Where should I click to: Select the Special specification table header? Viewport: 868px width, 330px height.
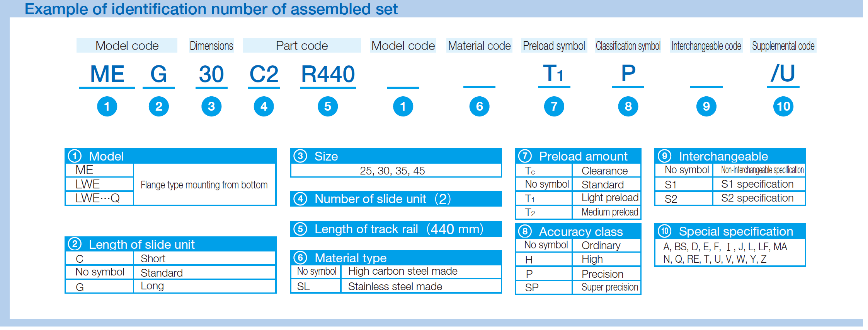[x=730, y=231]
